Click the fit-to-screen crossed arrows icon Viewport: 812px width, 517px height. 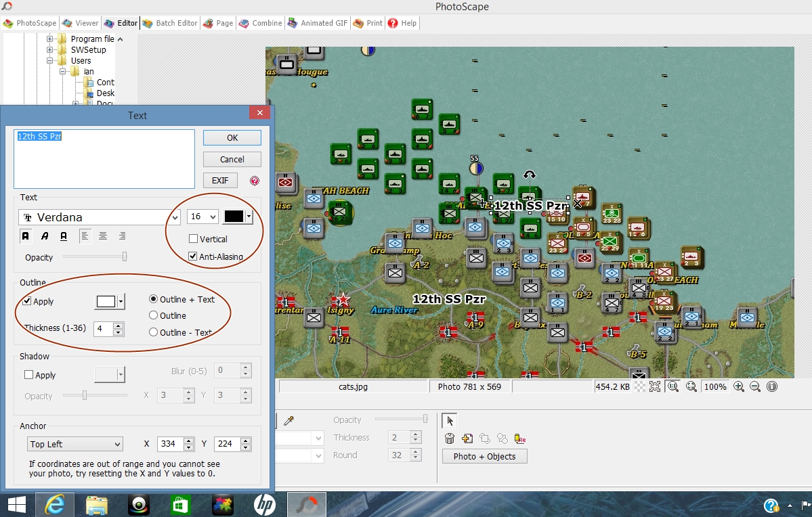point(655,386)
